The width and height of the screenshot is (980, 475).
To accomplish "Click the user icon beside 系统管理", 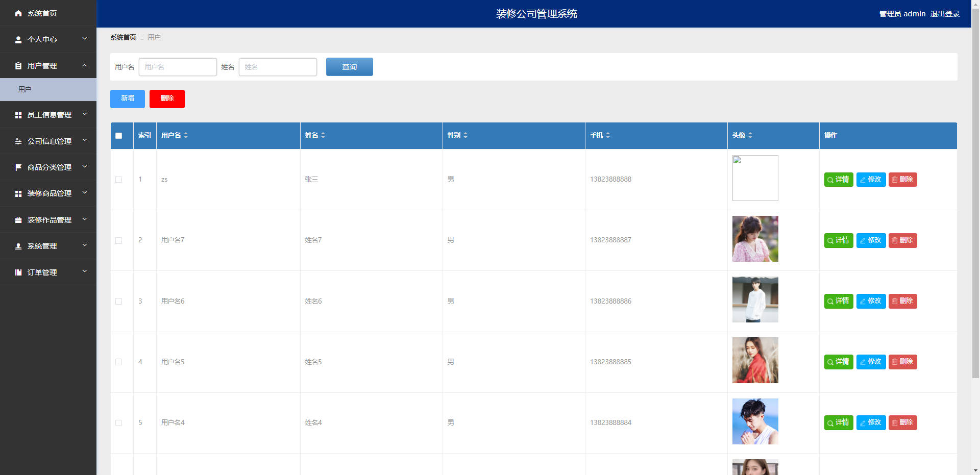I will (18, 246).
